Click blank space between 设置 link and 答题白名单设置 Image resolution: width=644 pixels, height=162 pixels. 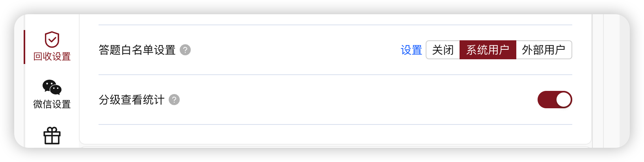[x=296, y=50]
